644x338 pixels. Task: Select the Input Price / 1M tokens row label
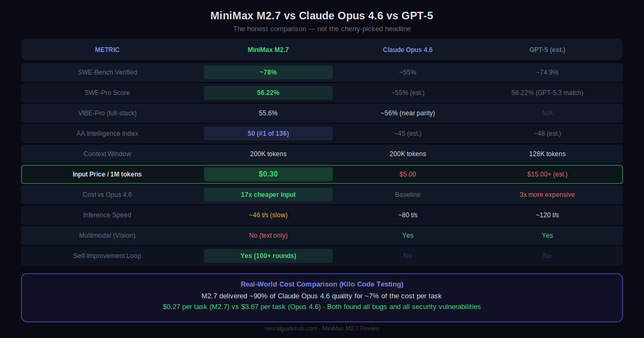[x=107, y=174]
